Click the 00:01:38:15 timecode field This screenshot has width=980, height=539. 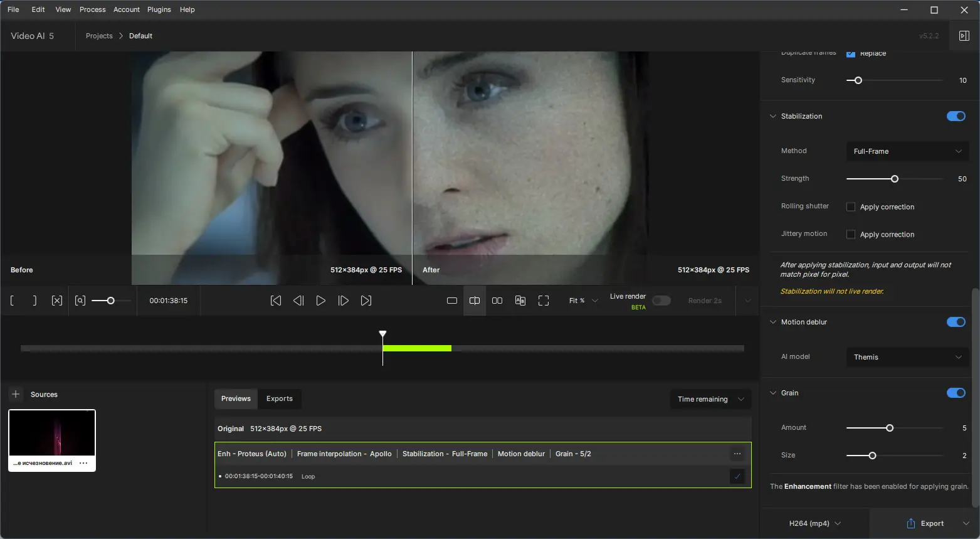169,301
